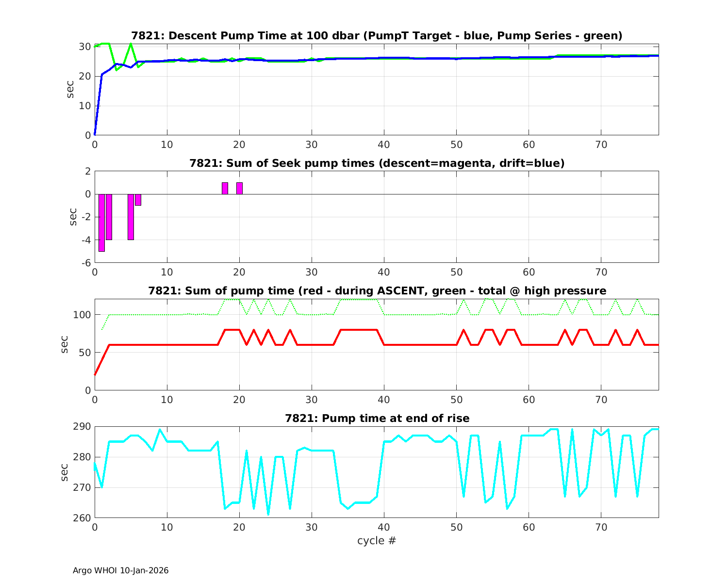
Task: Click the 'cycle #' x-axis label
Action: coord(377,540)
